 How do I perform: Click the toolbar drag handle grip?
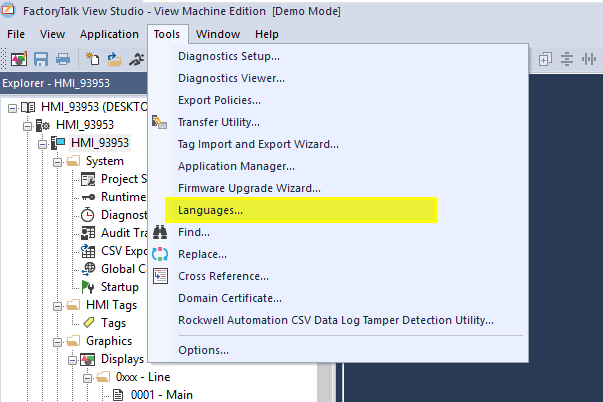click(4, 59)
